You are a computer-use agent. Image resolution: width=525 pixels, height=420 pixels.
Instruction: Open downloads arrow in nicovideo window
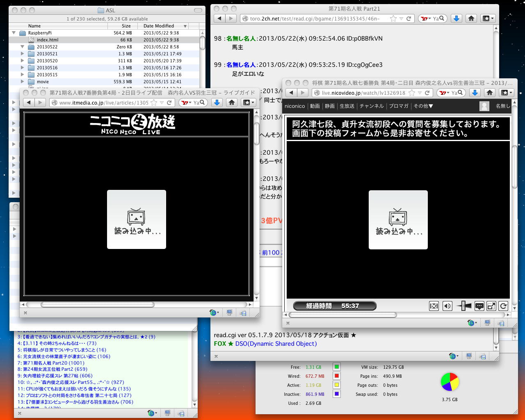point(475,93)
